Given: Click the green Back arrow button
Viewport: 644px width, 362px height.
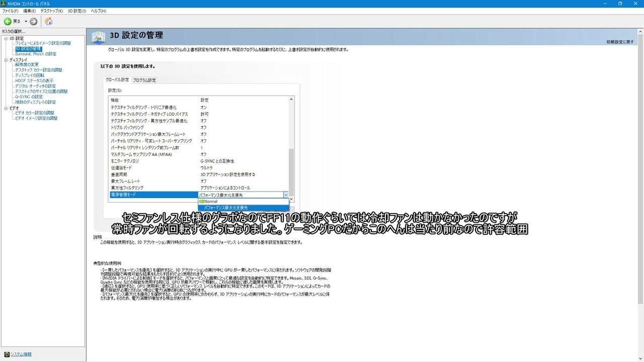Looking at the screenshot, I should [8, 21].
